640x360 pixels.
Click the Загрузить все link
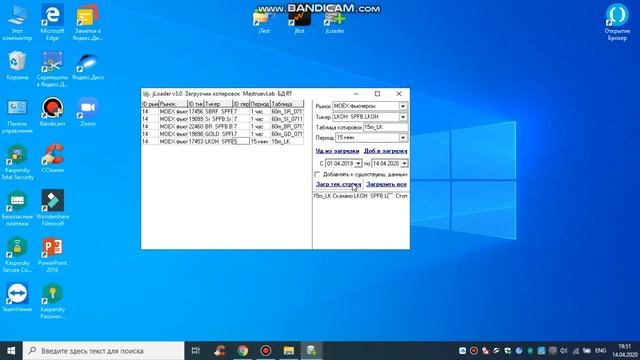click(386, 184)
